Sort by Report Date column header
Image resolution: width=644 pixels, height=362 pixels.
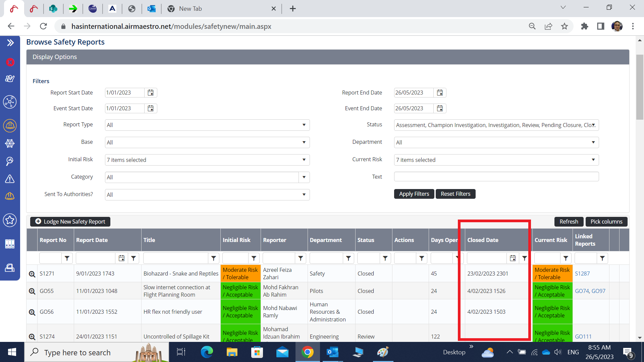coord(92,240)
